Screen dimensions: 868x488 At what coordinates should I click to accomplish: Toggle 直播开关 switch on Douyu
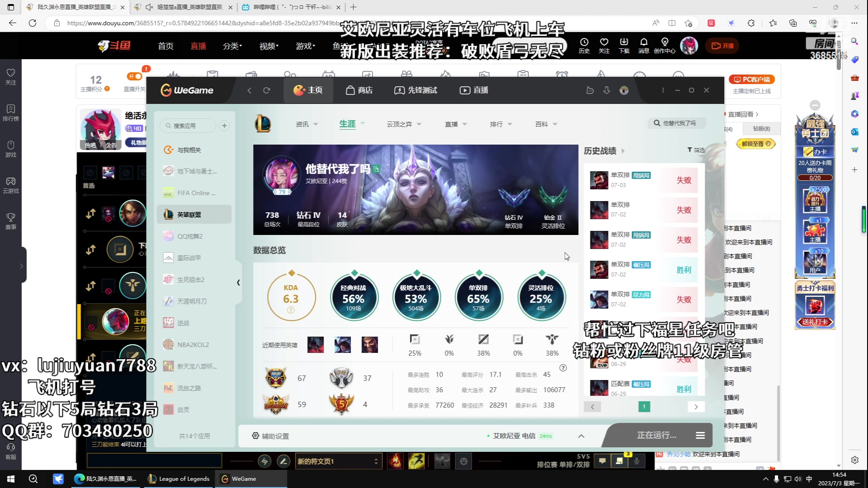pyautogui.click(x=134, y=76)
